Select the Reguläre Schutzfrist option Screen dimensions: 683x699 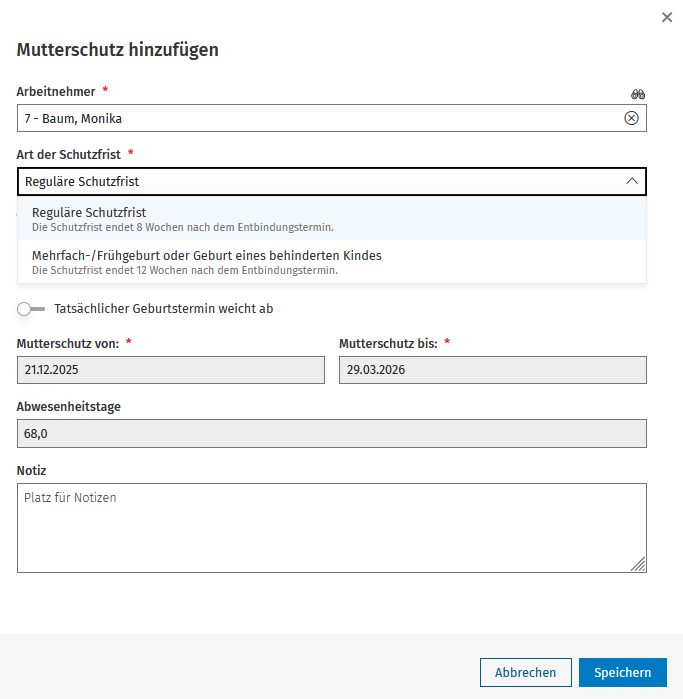point(332,219)
